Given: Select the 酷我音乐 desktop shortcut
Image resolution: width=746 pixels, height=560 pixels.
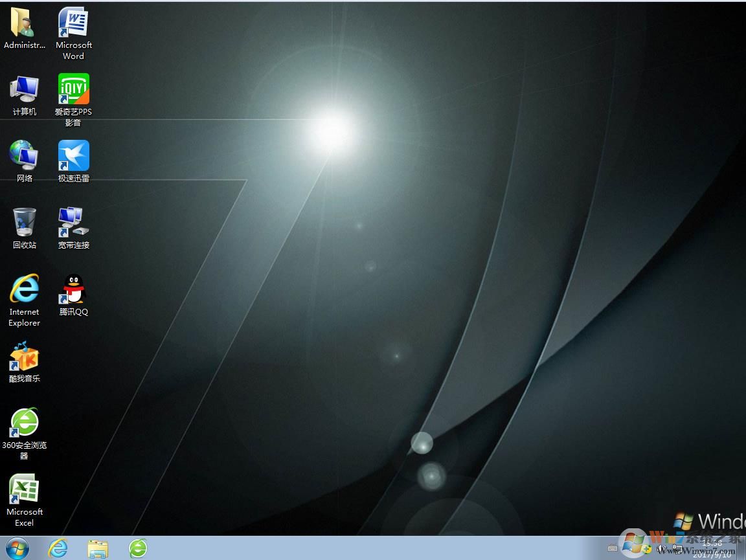Looking at the screenshot, I should coord(24,362).
